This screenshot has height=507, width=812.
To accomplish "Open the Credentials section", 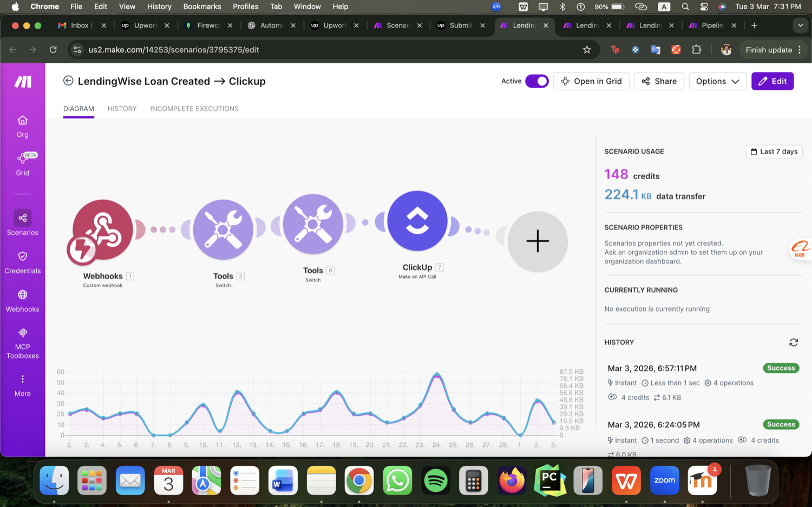I will (22, 262).
